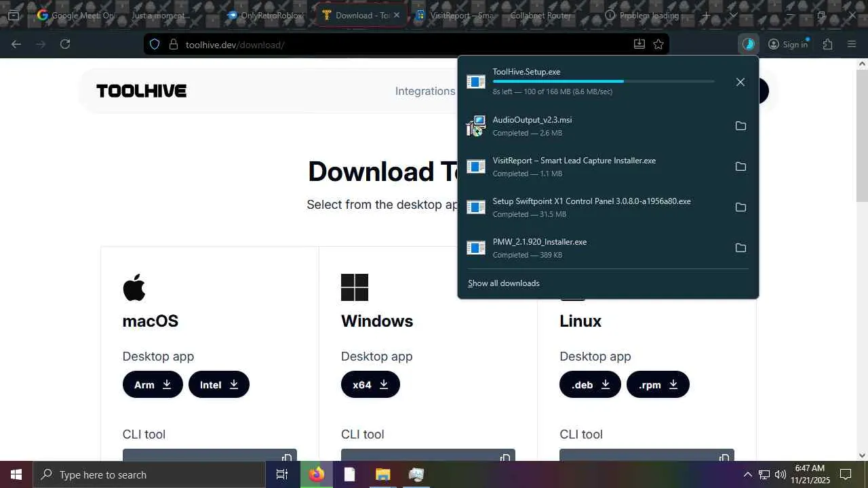Copy the Windows CLI tool command
The height and width of the screenshot is (488, 868).
tap(505, 457)
